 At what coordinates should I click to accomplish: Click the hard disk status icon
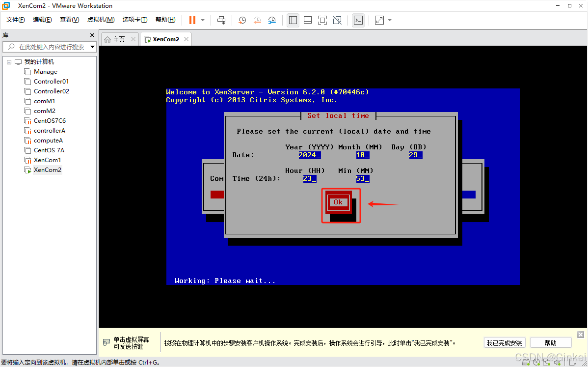(x=526, y=363)
